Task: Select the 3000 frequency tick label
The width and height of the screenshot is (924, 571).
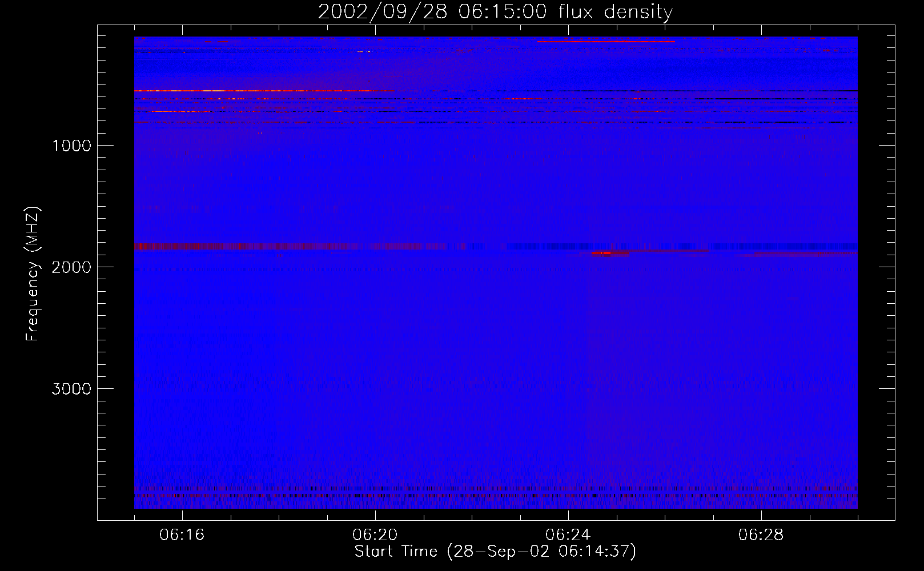Action: click(71, 389)
